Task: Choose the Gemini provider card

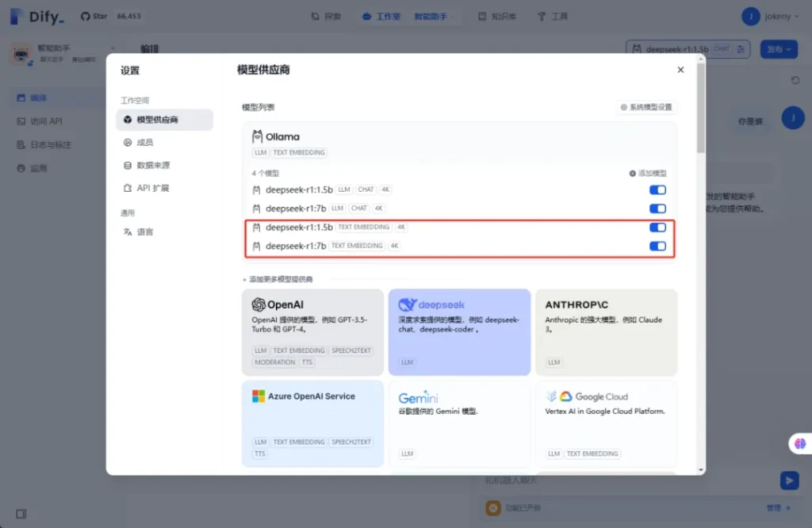Action: tap(459, 423)
